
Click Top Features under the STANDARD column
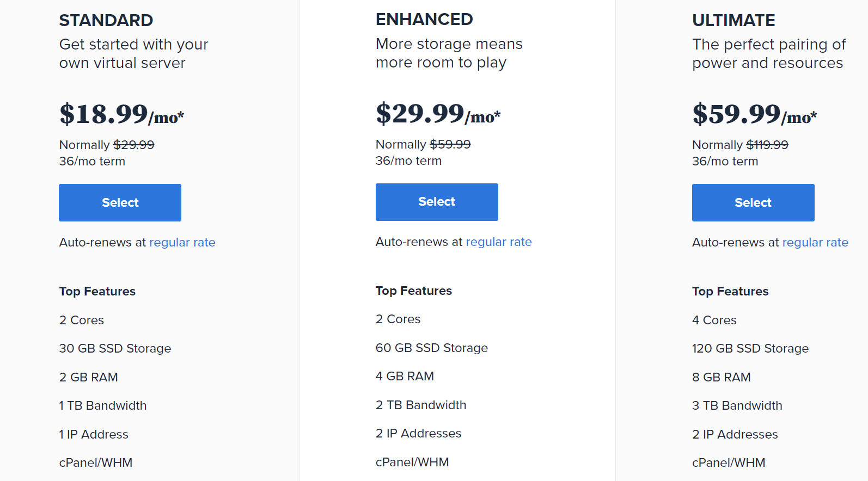pyautogui.click(x=97, y=291)
